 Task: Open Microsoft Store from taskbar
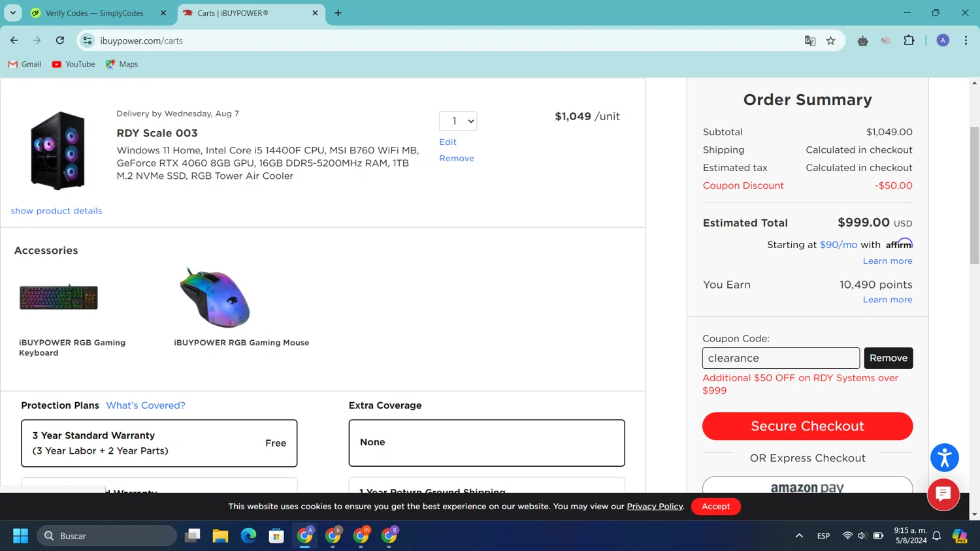click(276, 536)
